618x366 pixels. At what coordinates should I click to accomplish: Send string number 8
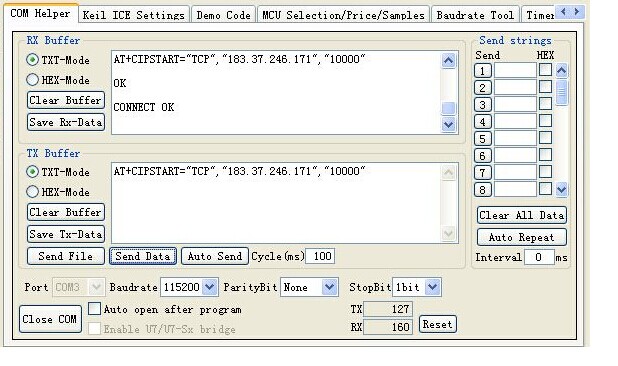pos(483,190)
